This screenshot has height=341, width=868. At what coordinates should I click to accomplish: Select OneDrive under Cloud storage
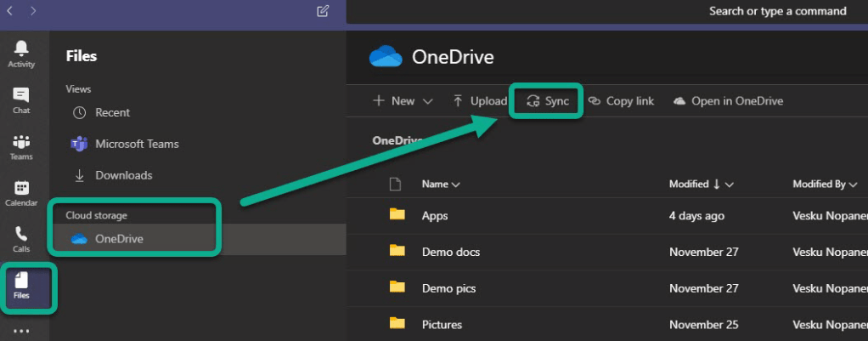119,239
